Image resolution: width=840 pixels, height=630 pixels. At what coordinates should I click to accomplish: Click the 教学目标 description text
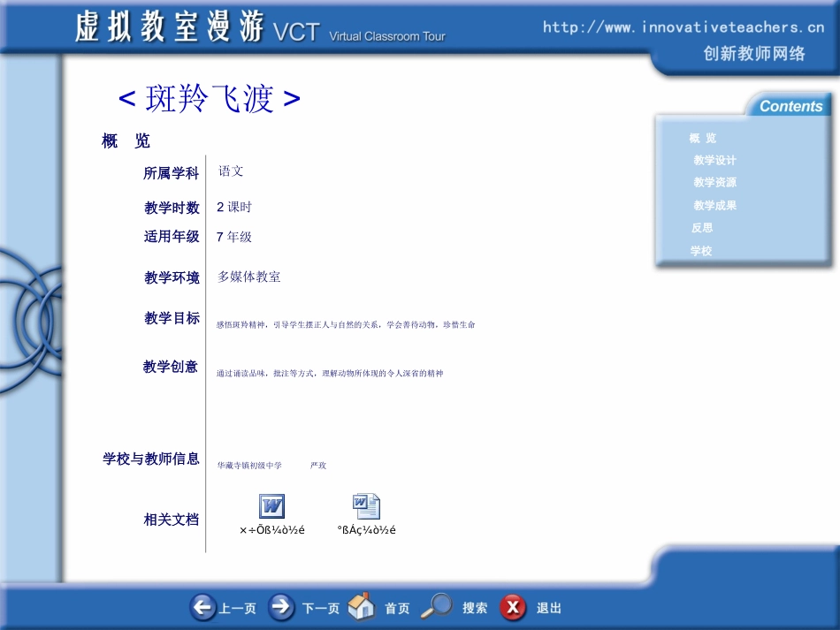(x=346, y=324)
